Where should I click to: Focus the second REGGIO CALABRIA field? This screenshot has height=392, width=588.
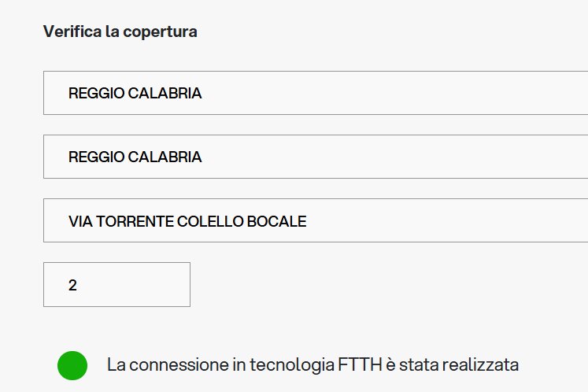click(x=315, y=157)
